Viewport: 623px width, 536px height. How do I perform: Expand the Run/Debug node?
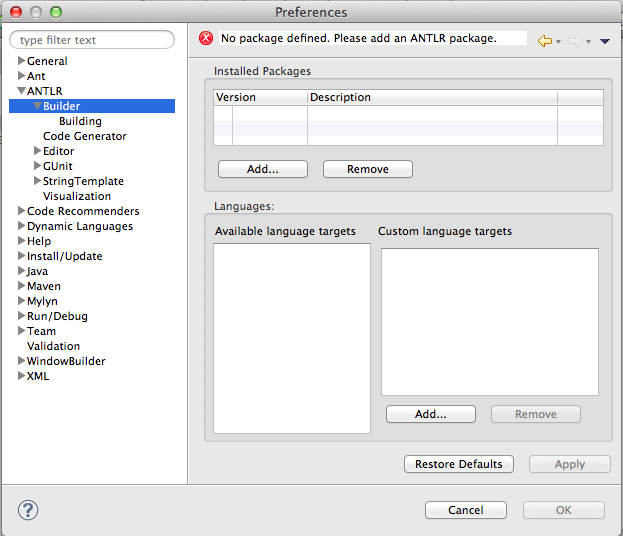tap(21, 316)
